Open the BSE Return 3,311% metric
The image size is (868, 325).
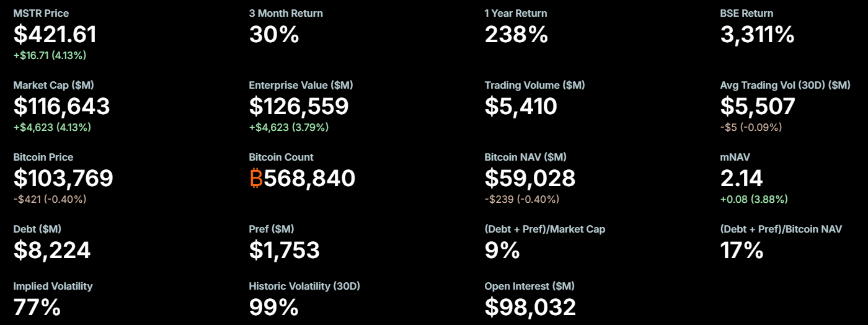(x=757, y=35)
